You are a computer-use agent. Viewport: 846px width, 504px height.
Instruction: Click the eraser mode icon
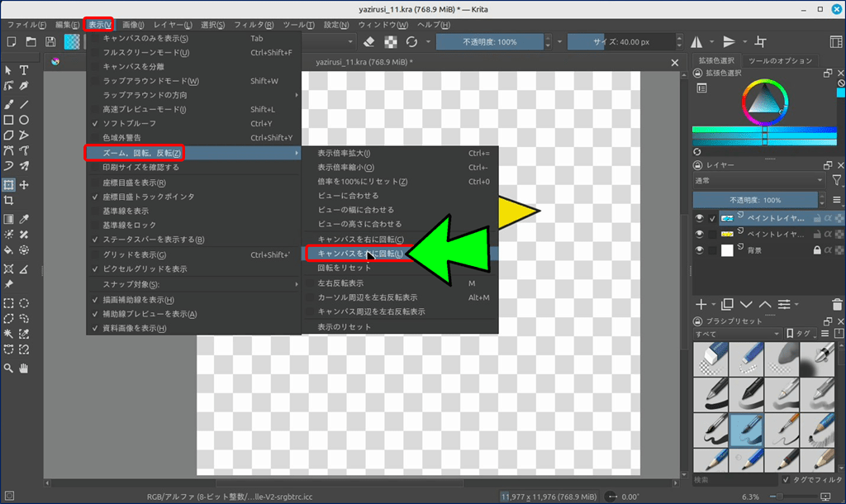point(369,41)
